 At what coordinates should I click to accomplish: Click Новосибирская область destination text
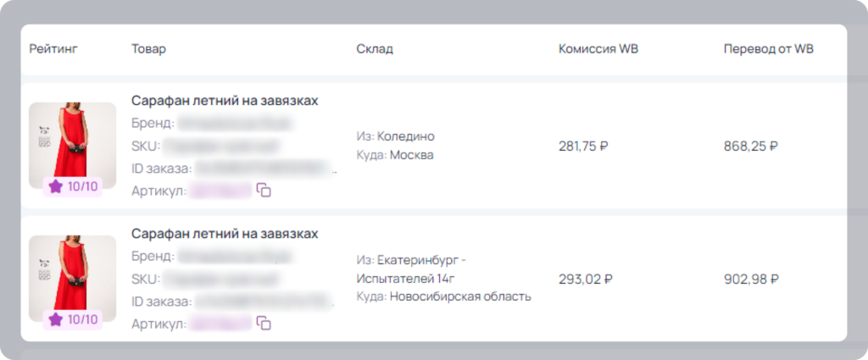click(x=460, y=297)
